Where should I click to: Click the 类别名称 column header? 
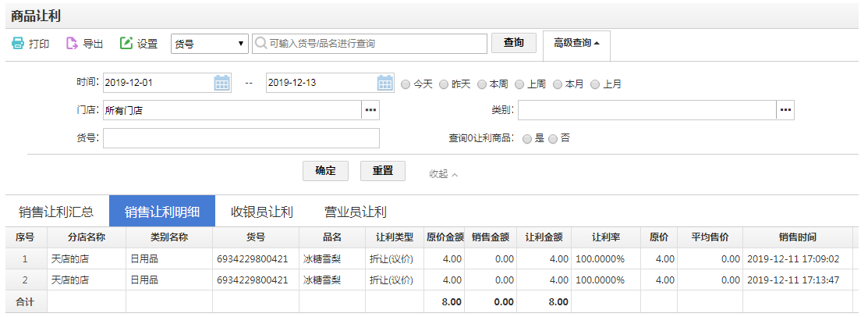[x=168, y=237]
